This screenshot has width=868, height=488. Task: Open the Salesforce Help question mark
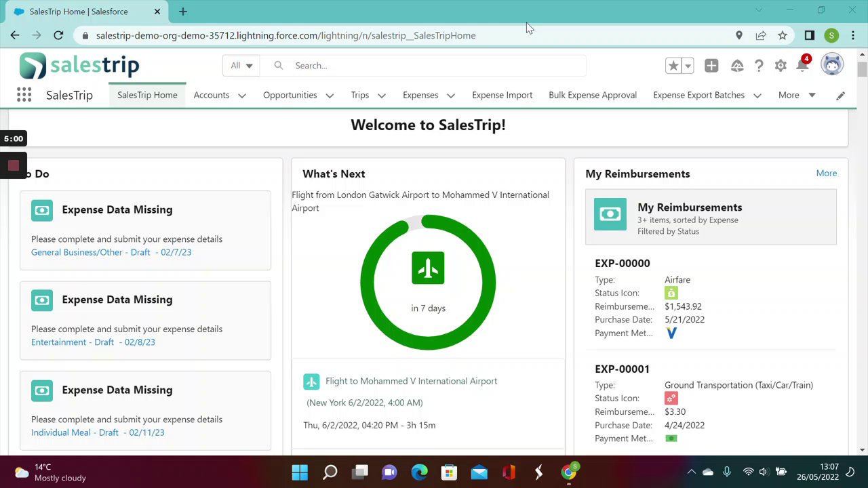[759, 66]
